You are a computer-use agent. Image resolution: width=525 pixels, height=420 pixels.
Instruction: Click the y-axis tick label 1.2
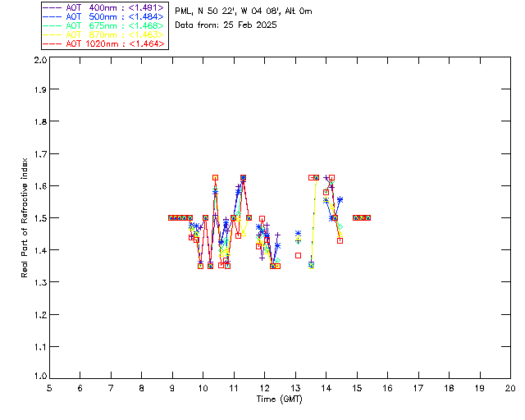click(40, 315)
